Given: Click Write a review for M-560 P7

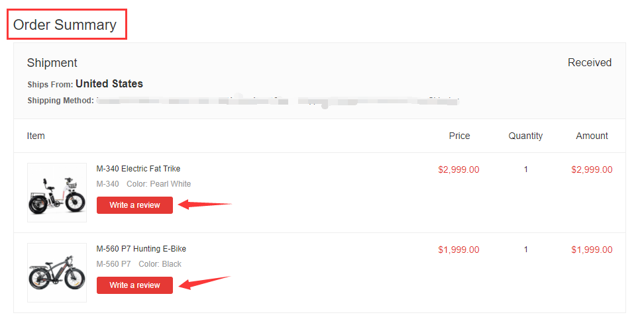Looking at the screenshot, I should 134,285.
